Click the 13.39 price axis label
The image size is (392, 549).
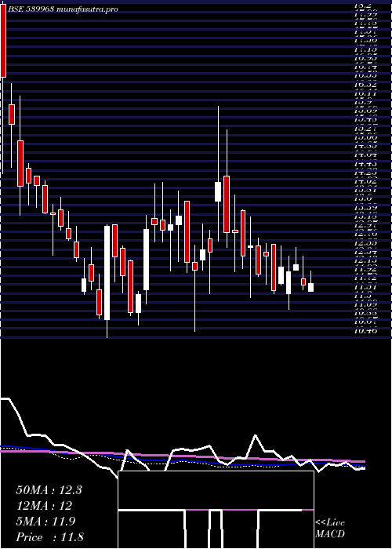point(365,208)
